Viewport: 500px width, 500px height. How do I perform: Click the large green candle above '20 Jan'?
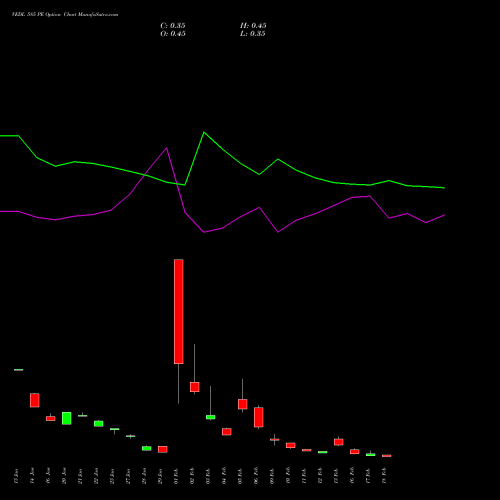click(x=67, y=418)
